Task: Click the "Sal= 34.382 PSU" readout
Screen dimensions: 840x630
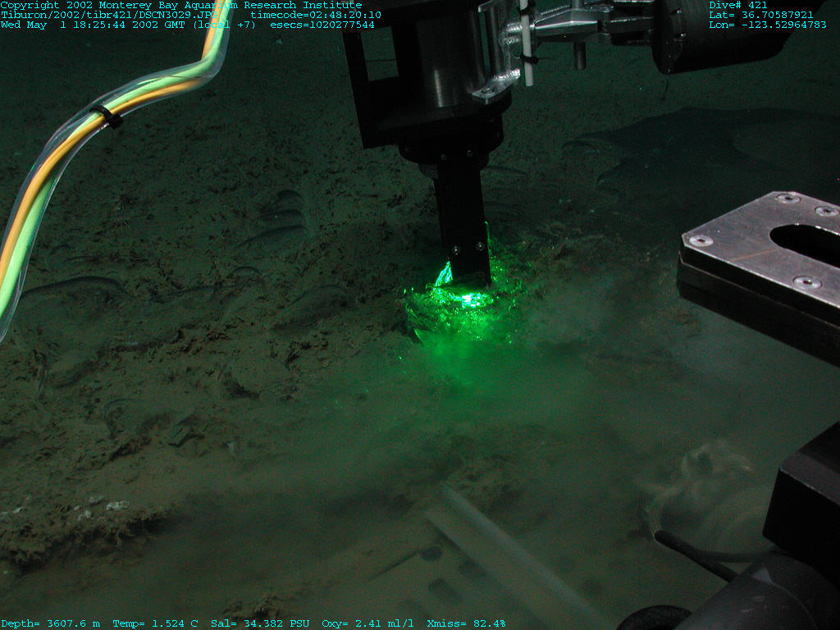Action: [x=260, y=623]
